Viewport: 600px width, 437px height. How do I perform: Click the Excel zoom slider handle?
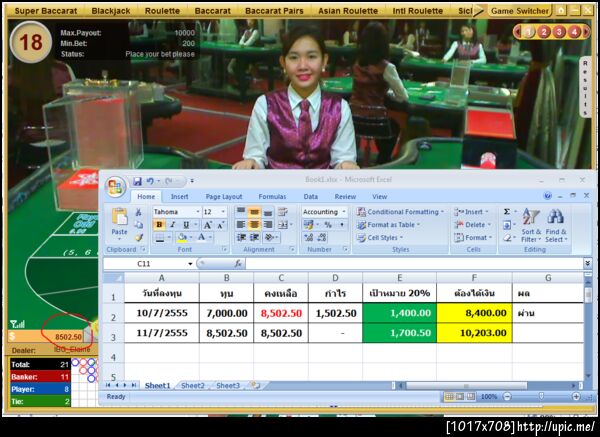(541, 396)
